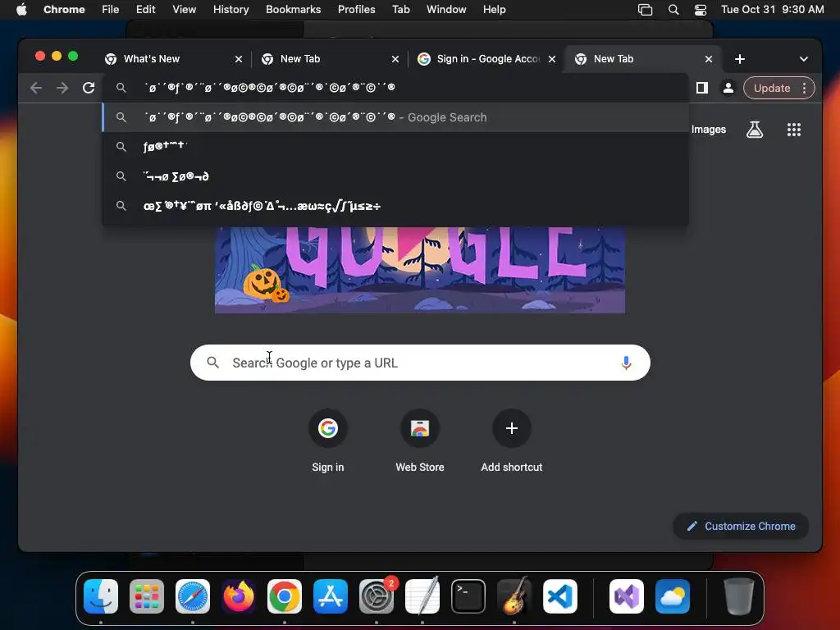Open the side panel icon in the toolbar
The height and width of the screenshot is (630, 840).
coord(702,88)
